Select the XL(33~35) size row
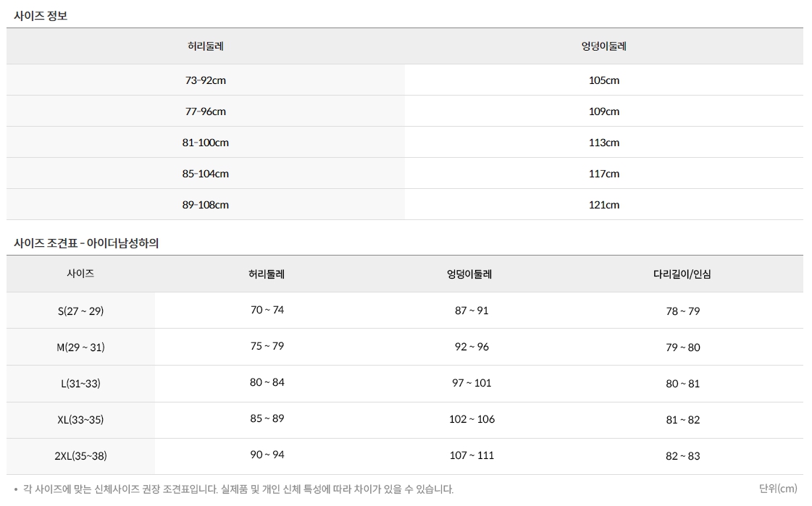Screen dimensions: 812x506 (x=80, y=420)
